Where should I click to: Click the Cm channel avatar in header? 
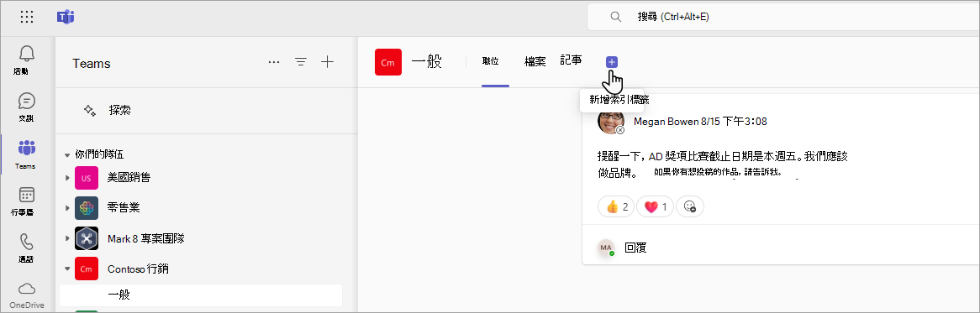coord(388,62)
